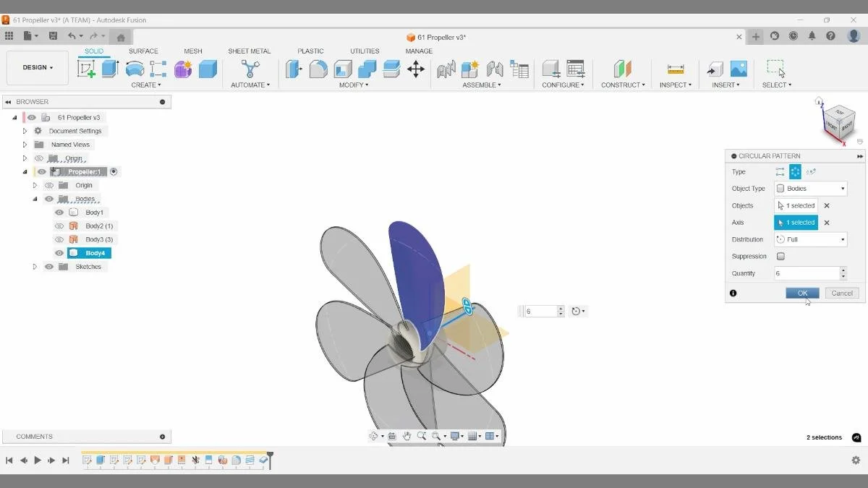868x488 pixels.
Task: Toggle visibility of Body2 (1)
Action: click(59, 226)
